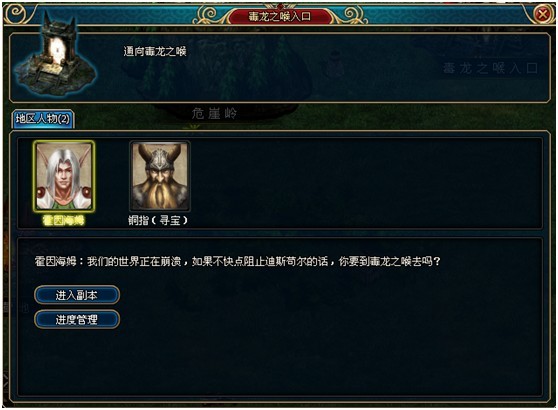Select the 铜指 horned dwarf portrait
The width and height of the screenshot is (558, 410).
160,176
